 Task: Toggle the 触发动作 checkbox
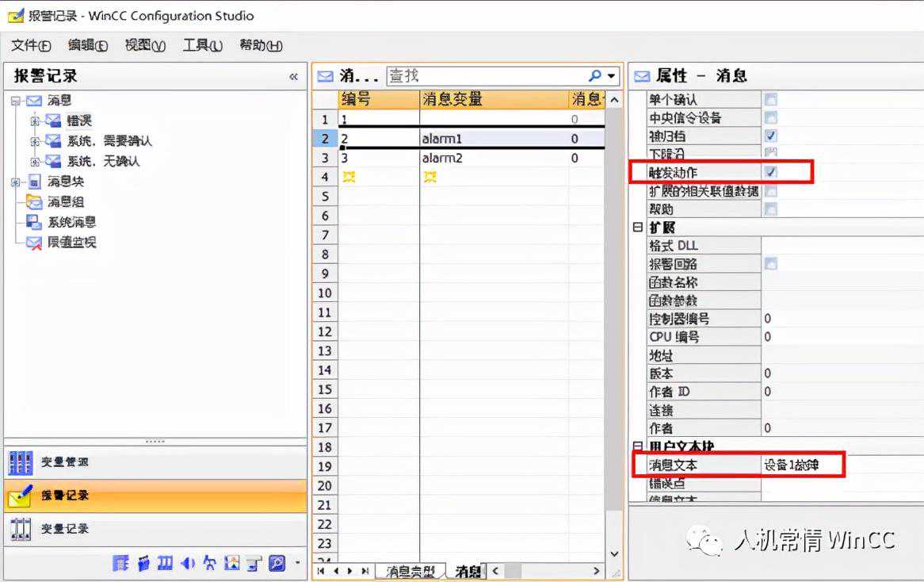tap(771, 172)
